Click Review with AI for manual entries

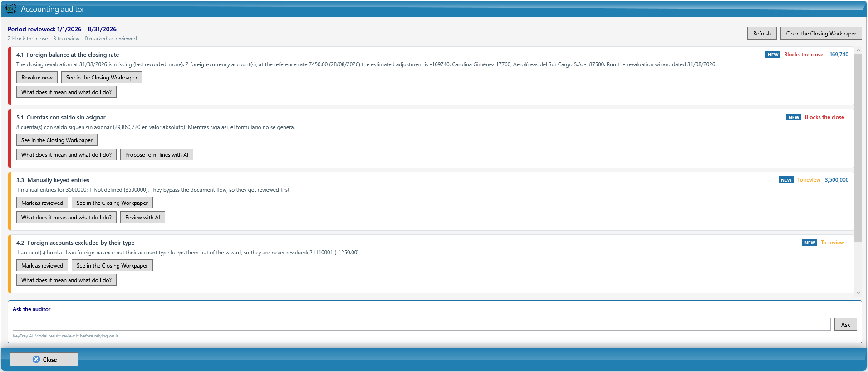coord(142,217)
